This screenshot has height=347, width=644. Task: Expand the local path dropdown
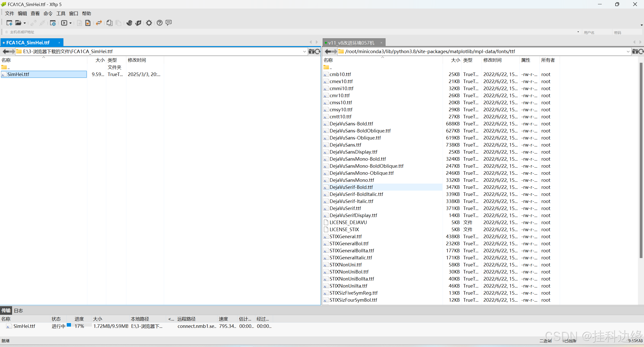click(305, 52)
